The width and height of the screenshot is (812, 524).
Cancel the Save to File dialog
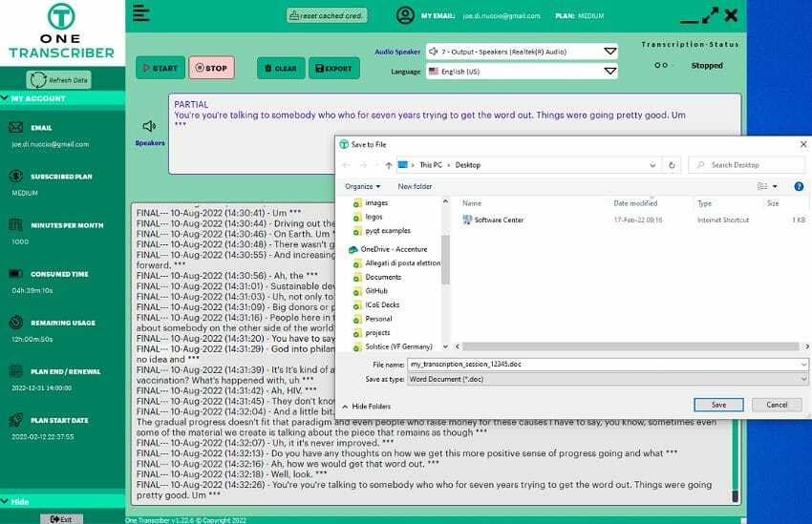pyautogui.click(x=777, y=405)
